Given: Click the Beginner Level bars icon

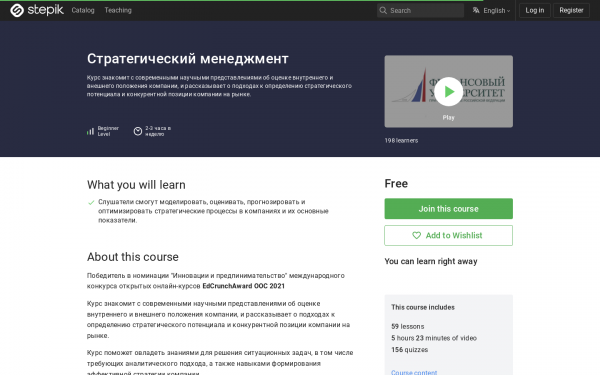Looking at the screenshot, I should point(90,131).
